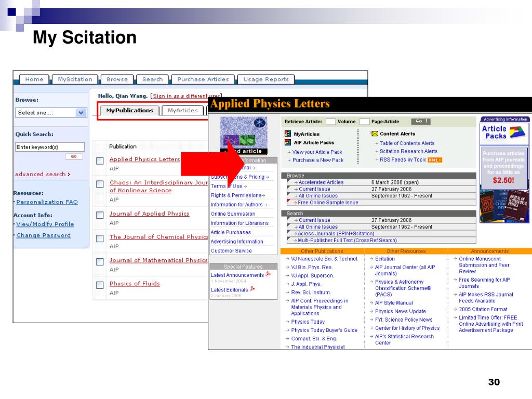Open 2005 Citation Format announcement
532x399 pixels.
click(x=483, y=309)
